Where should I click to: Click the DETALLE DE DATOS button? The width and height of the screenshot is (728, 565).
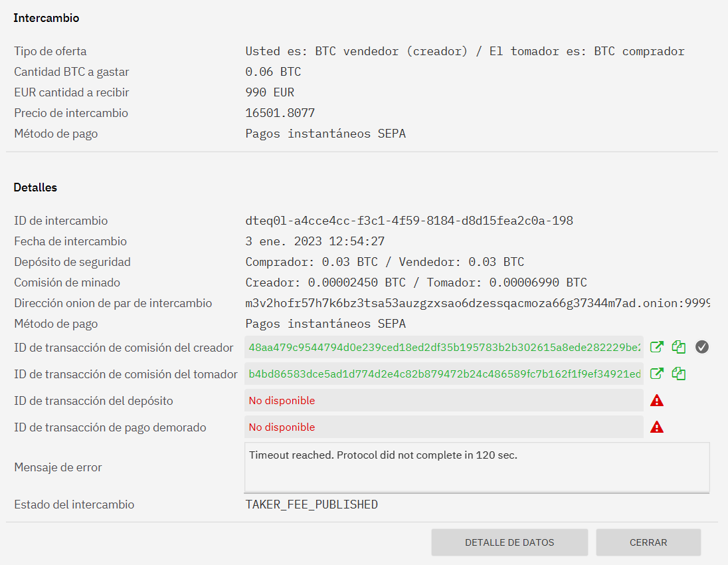click(509, 542)
